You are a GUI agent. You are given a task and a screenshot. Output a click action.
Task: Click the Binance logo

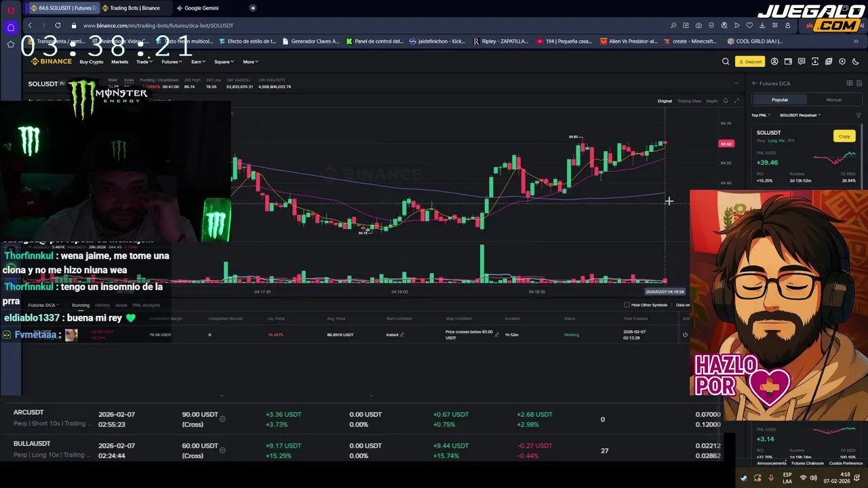(x=51, y=61)
